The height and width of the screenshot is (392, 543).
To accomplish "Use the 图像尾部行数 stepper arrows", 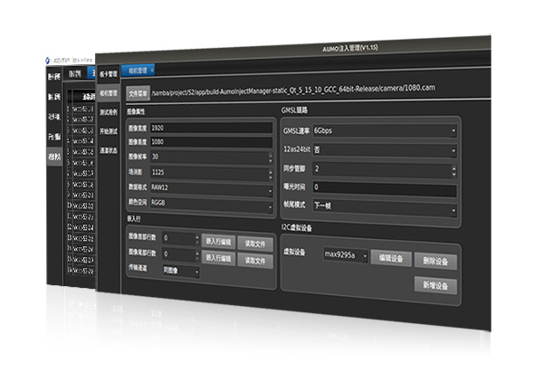I will coord(197,255).
